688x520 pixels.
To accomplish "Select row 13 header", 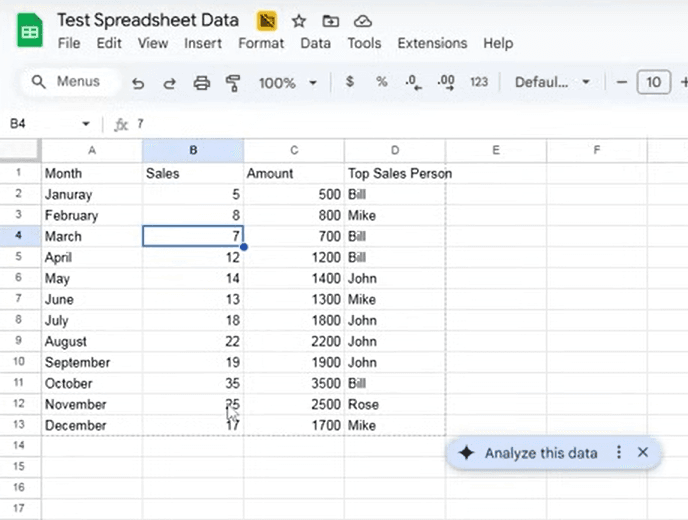I will pos(19,425).
